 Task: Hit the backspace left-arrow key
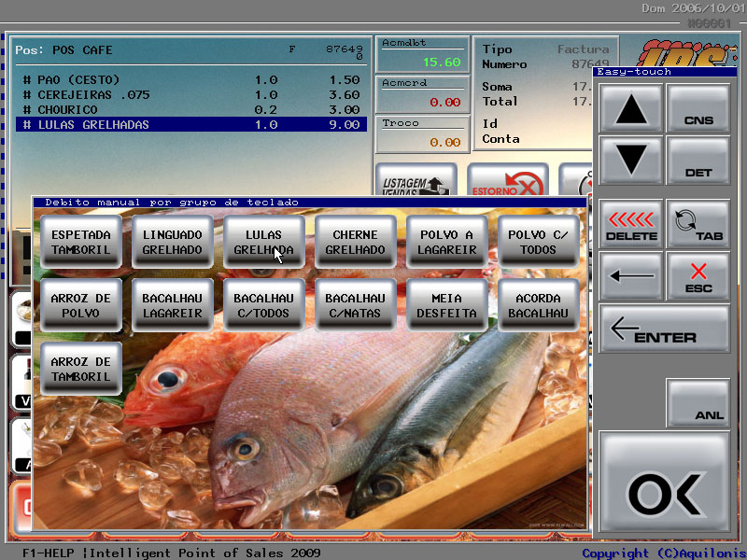tap(631, 276)
